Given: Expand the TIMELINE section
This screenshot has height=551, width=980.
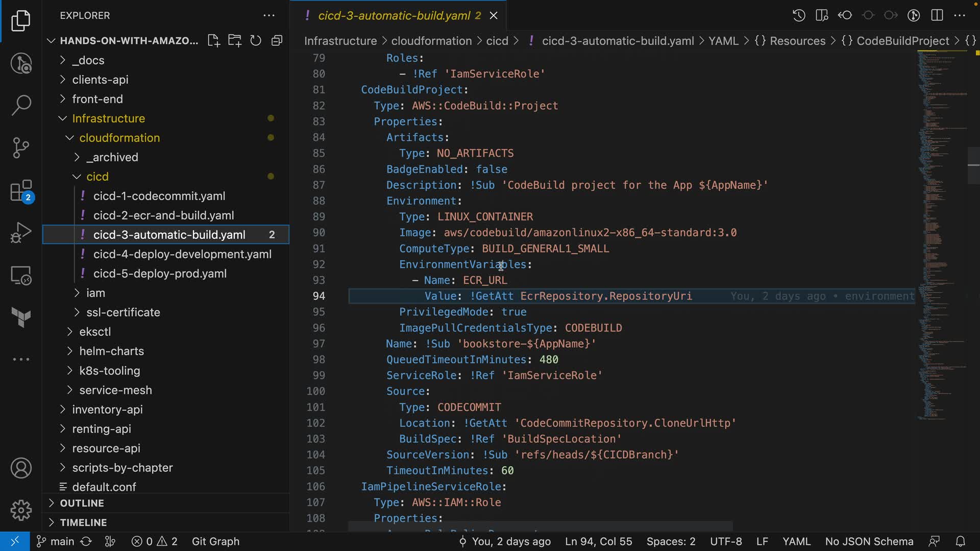Looking at the screenshot, I should 83,522.
